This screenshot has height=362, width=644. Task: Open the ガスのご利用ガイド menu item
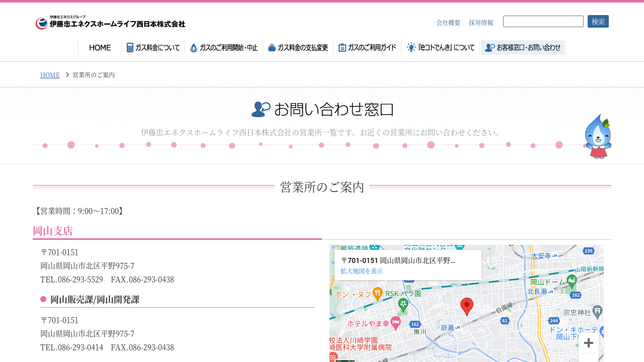pyautogui.click(x=367, y=48)
